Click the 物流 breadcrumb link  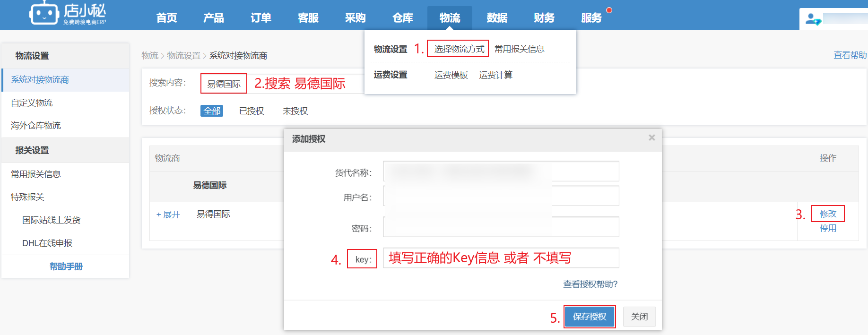[150, 55]
